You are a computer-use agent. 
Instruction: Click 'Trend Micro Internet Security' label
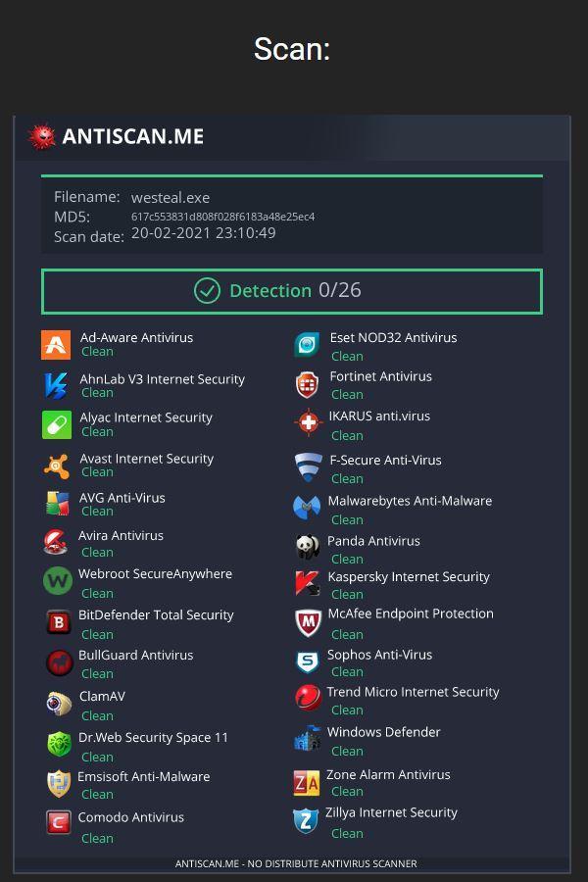[414, 692]
